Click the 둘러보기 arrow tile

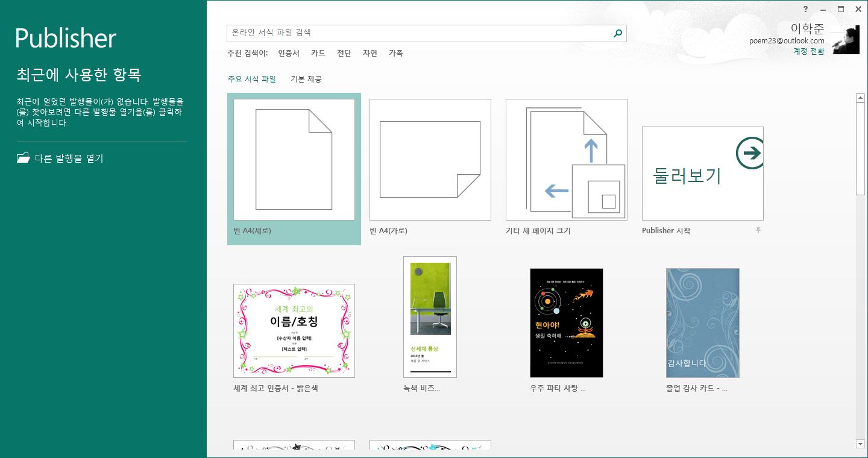(x=703, y=174)
